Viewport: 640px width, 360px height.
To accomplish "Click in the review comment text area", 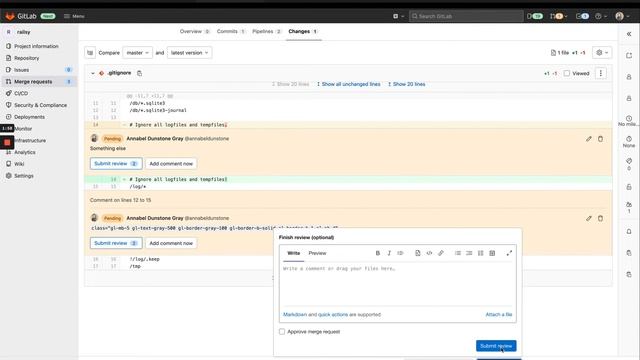I will coord(398,284).
